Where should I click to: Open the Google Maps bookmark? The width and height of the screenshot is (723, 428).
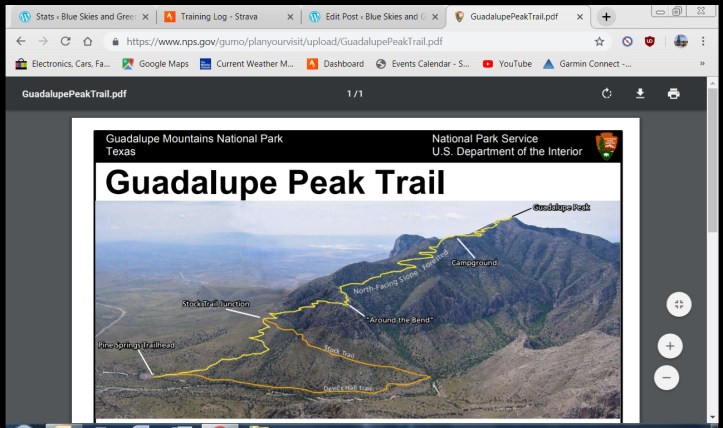tap(155, 64)
